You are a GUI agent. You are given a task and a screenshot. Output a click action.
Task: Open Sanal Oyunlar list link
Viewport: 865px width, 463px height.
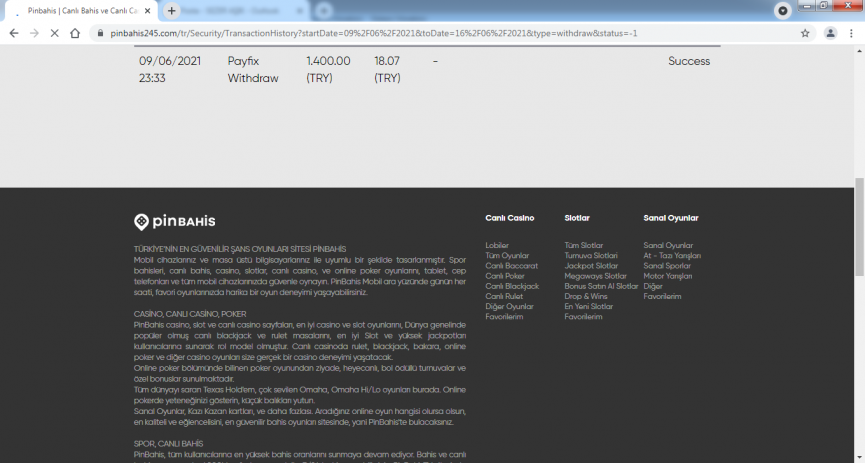[x=668, y=246]
